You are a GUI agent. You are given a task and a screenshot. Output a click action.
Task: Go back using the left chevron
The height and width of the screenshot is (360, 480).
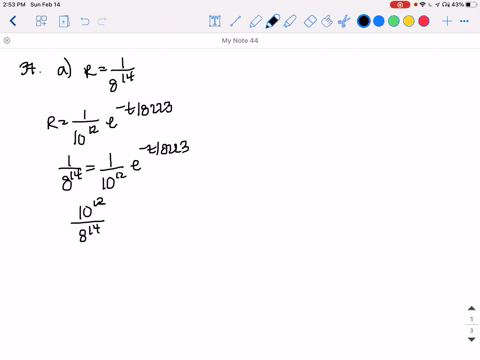[x=13, y=21]
